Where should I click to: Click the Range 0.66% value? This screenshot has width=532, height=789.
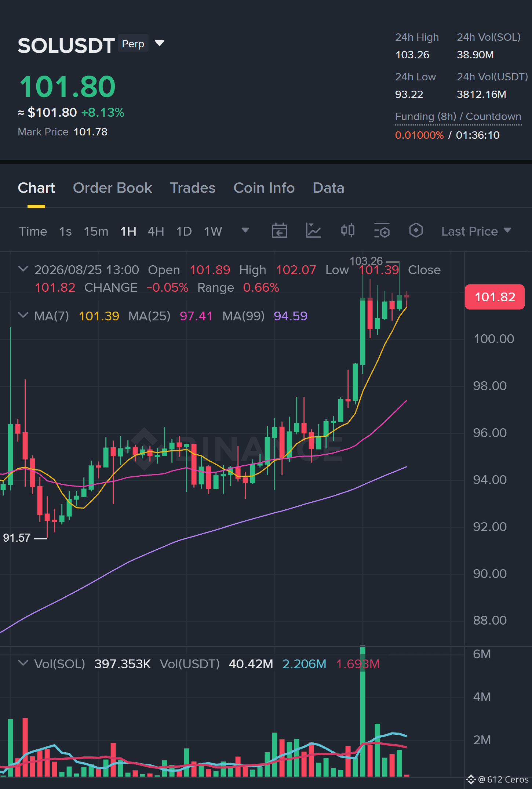point(261,287)
